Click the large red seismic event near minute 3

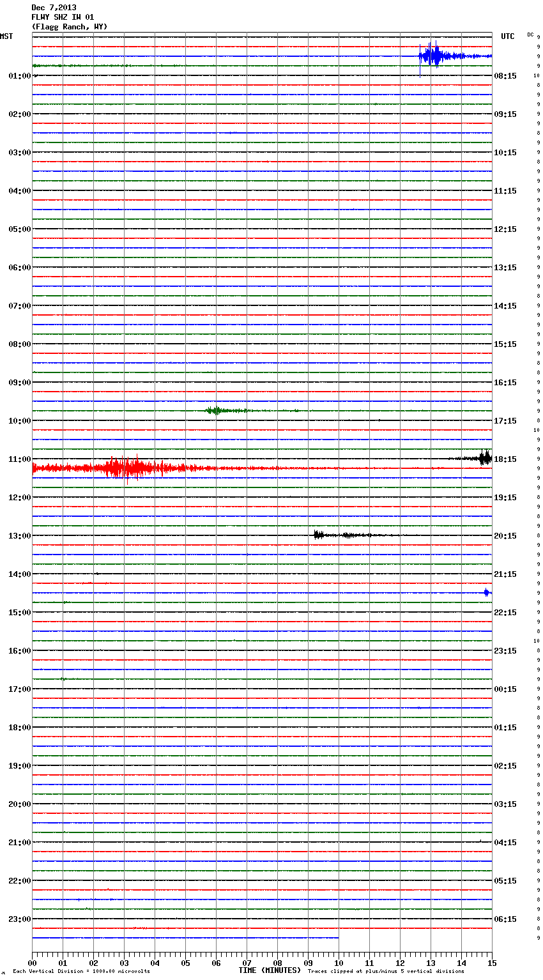tap(128, 468)
